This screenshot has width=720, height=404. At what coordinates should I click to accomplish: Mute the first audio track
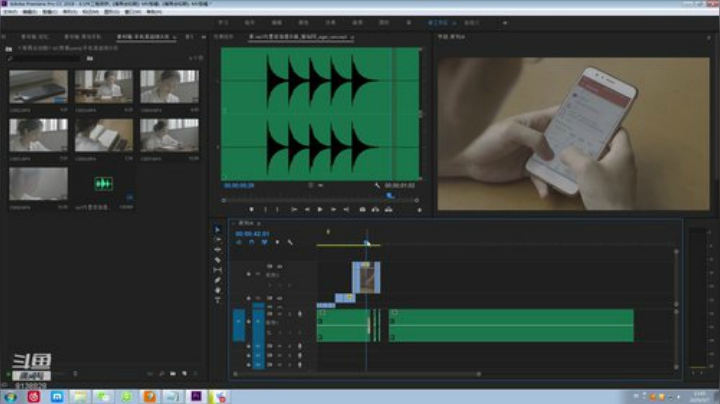click(x=279, y=314)
